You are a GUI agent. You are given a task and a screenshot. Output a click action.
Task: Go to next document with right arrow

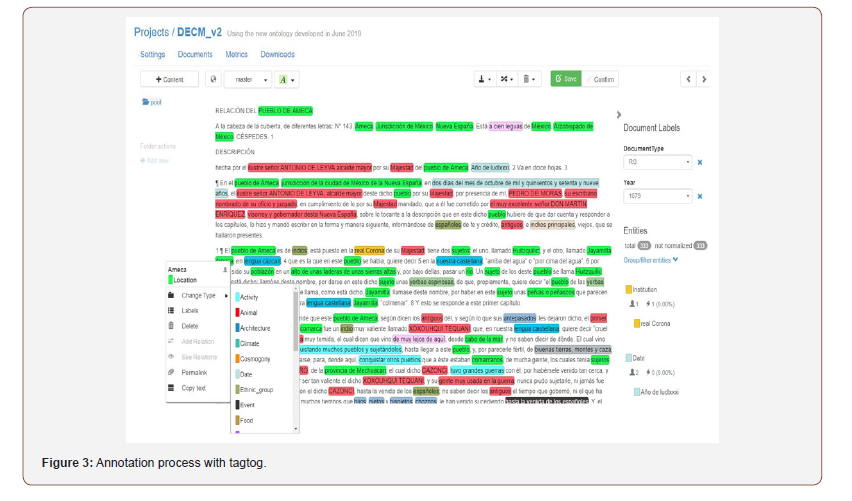click(704, 79)
